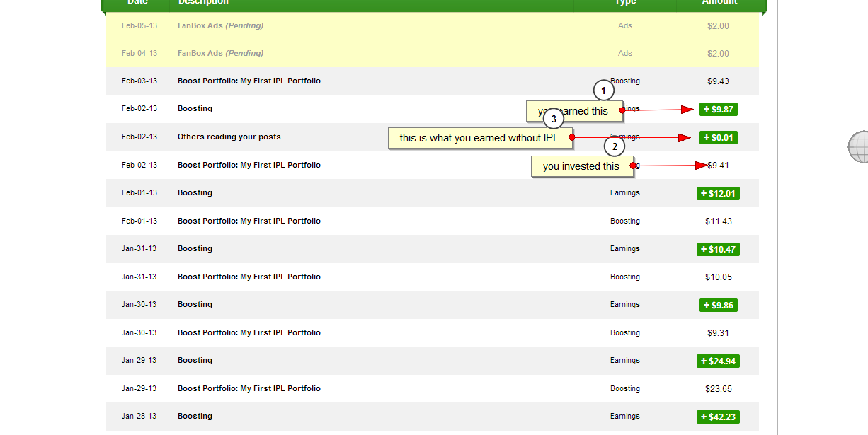The image size is (868, 435).
Task: Select the green +$10.47 amount badge
Action: pyautogui.click(x=718, y=249)
